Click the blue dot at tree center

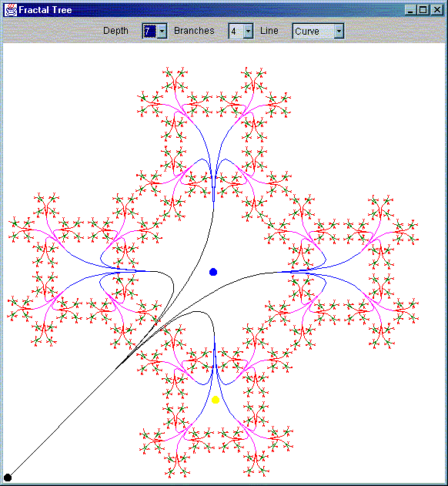point(213,272)
